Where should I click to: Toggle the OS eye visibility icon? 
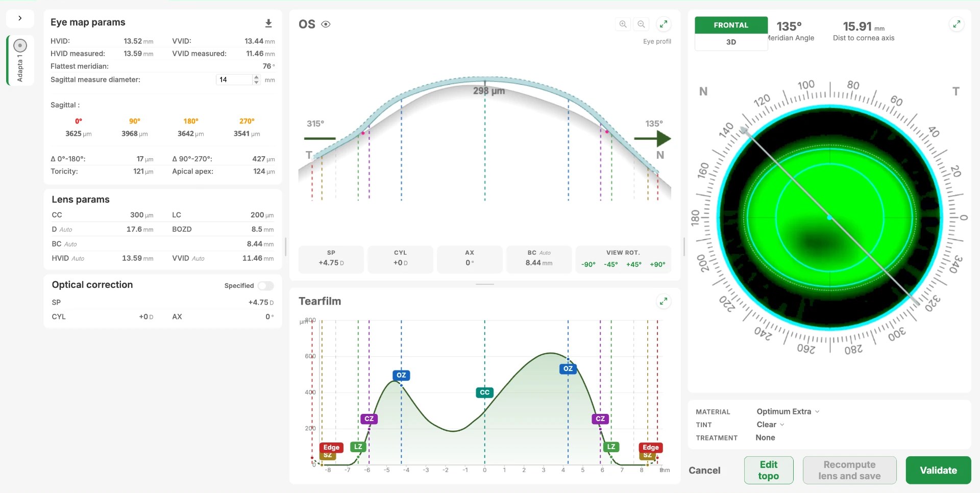coord(326,24)
